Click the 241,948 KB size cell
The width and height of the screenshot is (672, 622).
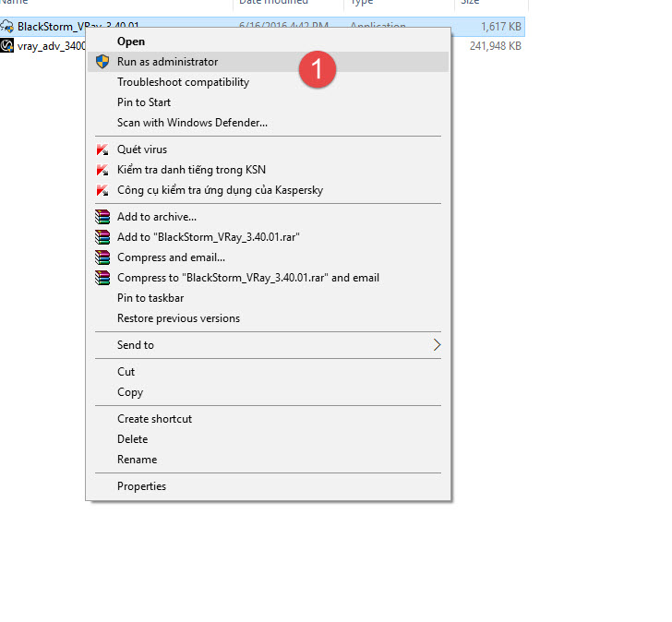click(496, 46)
